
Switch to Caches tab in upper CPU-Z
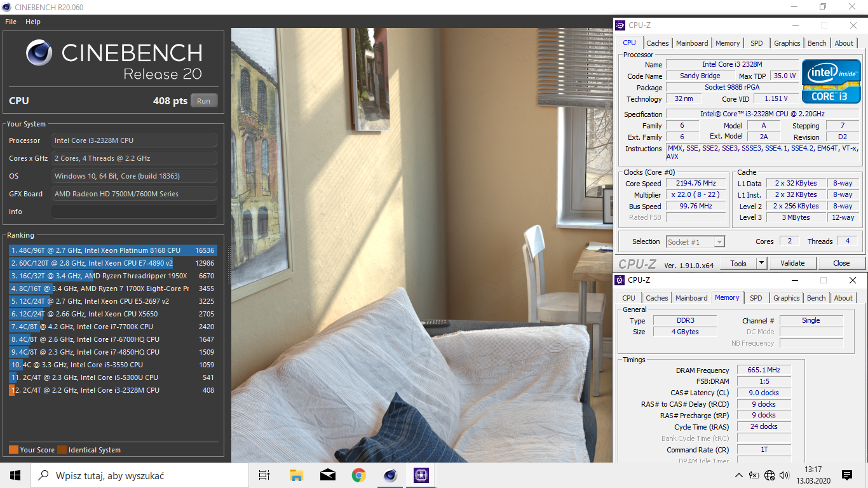click(x=658, y=43)
